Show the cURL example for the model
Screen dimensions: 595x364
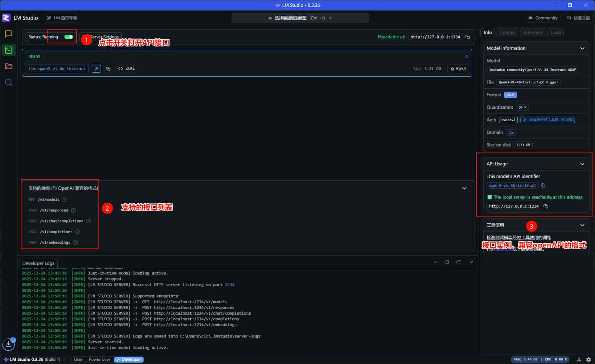tap(126, 69)
